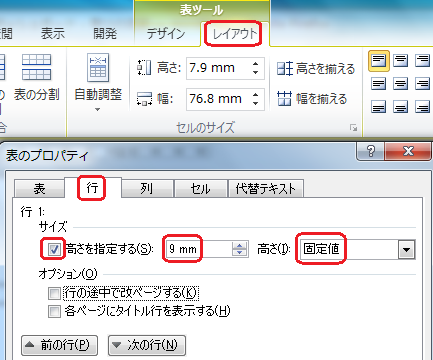Image resolution: width=433 pixels, height=360 pixels.
Task: Click the row height icon beside 高さ
Action: [144, 68]
